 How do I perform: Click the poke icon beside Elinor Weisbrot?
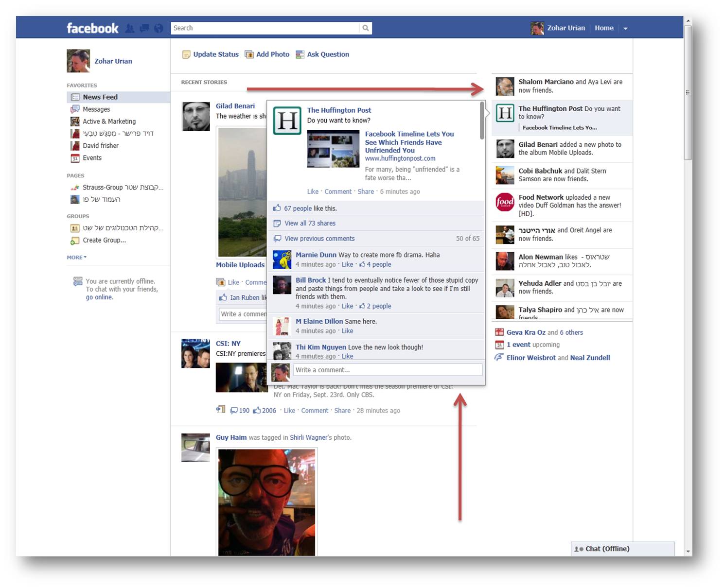coord(499,358)
